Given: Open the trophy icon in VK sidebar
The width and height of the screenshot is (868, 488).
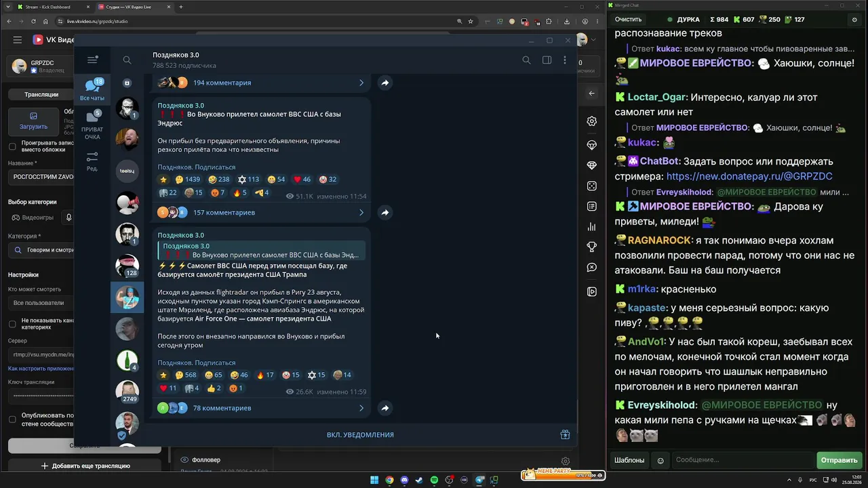Looking at the screenshot, I should [x=592, y=247].
